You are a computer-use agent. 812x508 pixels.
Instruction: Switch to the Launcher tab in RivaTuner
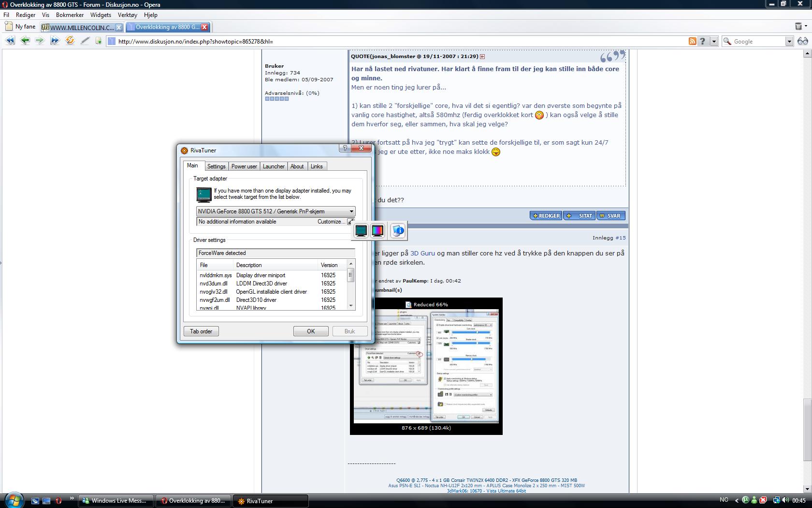pyautogui.click(x=274, y=166)
